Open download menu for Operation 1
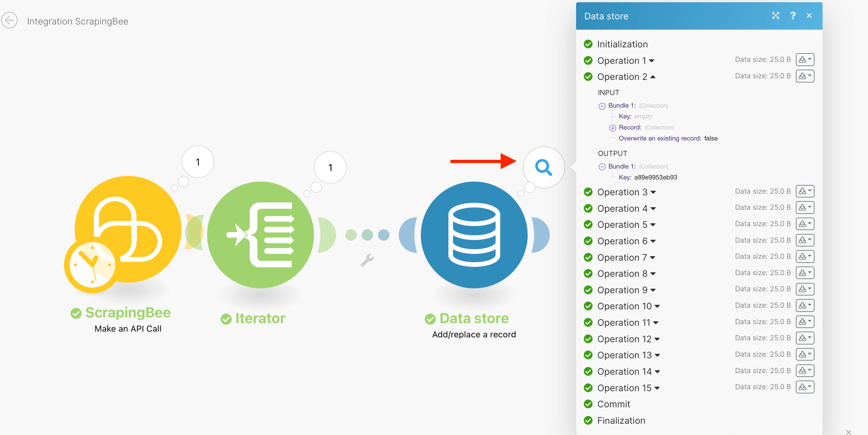This screenshot has width=868, height=435. click(805, 60)
